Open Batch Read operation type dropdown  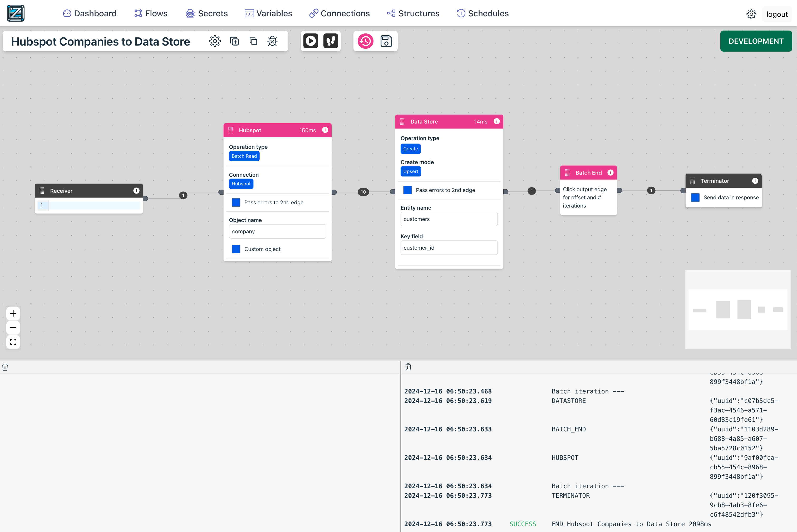244,156
